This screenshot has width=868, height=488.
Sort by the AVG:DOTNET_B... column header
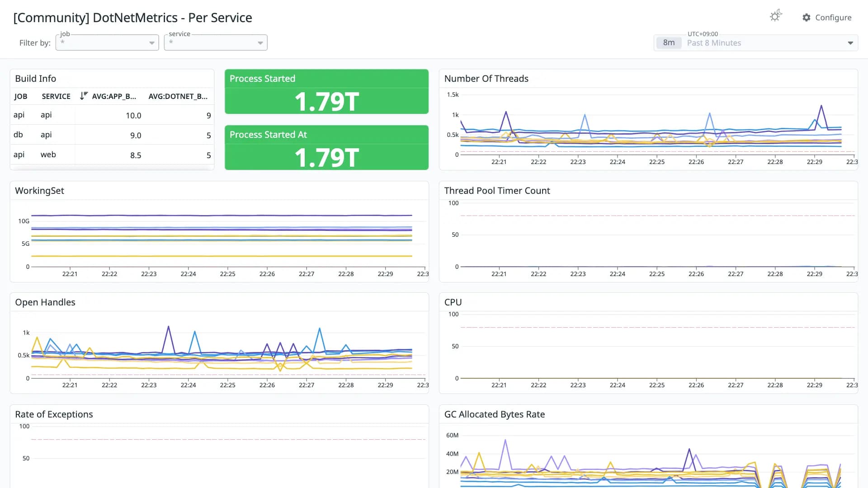[178, 96]
